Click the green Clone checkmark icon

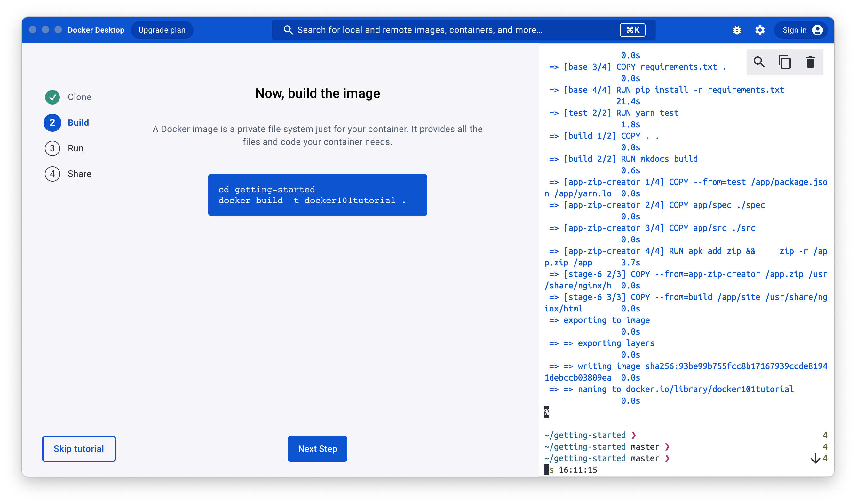(x=52, y=97)
